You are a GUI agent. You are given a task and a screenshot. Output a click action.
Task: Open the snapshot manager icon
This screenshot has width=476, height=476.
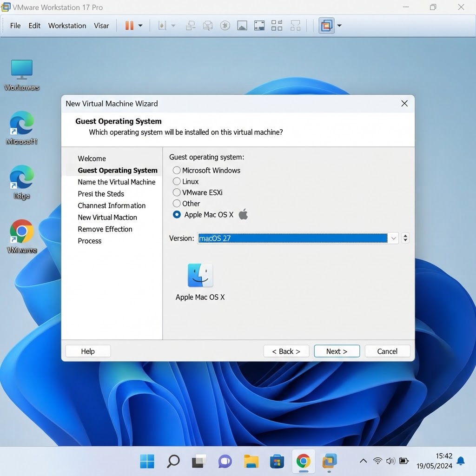point(225,26)
